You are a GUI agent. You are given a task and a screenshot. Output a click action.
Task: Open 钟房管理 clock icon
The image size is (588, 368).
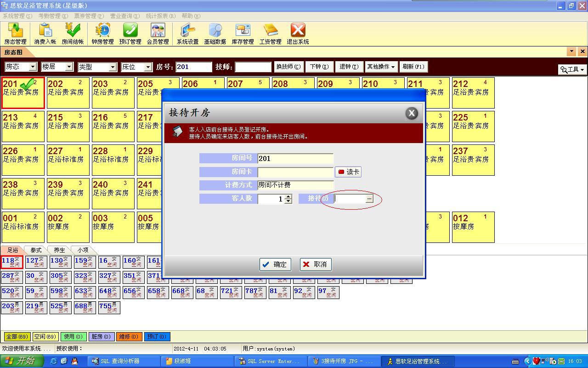(x=102, y=34)
